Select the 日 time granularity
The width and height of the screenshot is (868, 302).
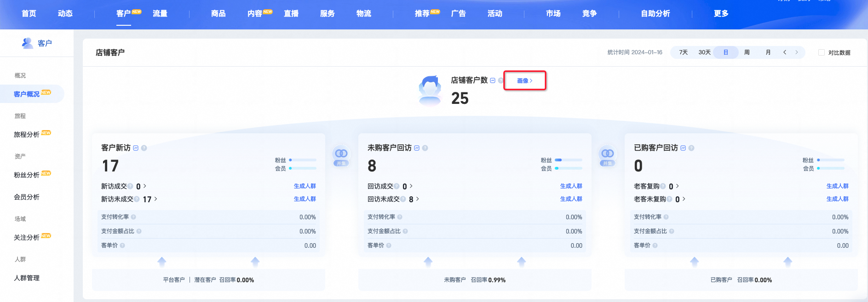click(x=726, y=52)
